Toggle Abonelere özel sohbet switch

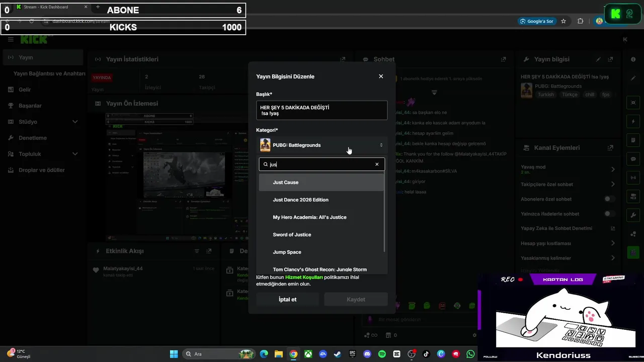pos(609,199)
